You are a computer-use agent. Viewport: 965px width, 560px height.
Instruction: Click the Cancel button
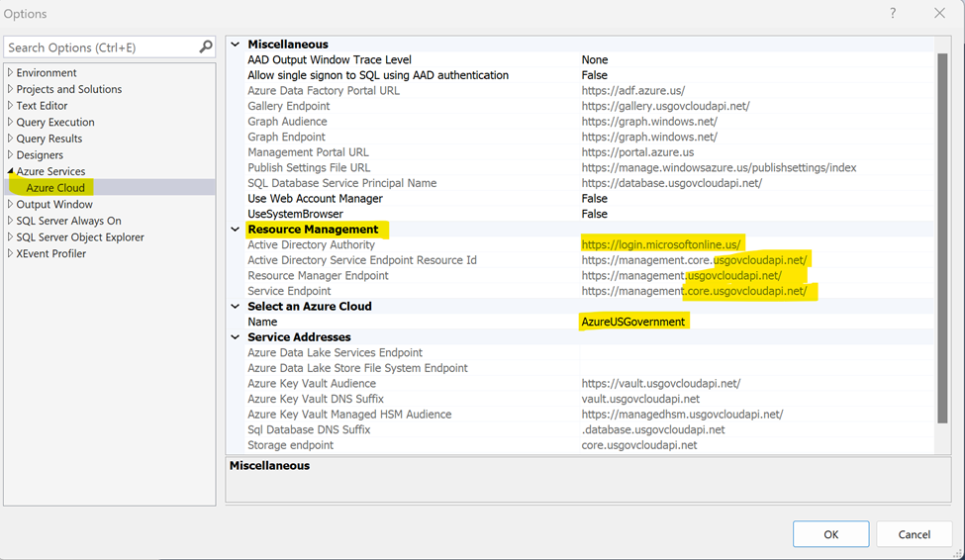point(914,534)
